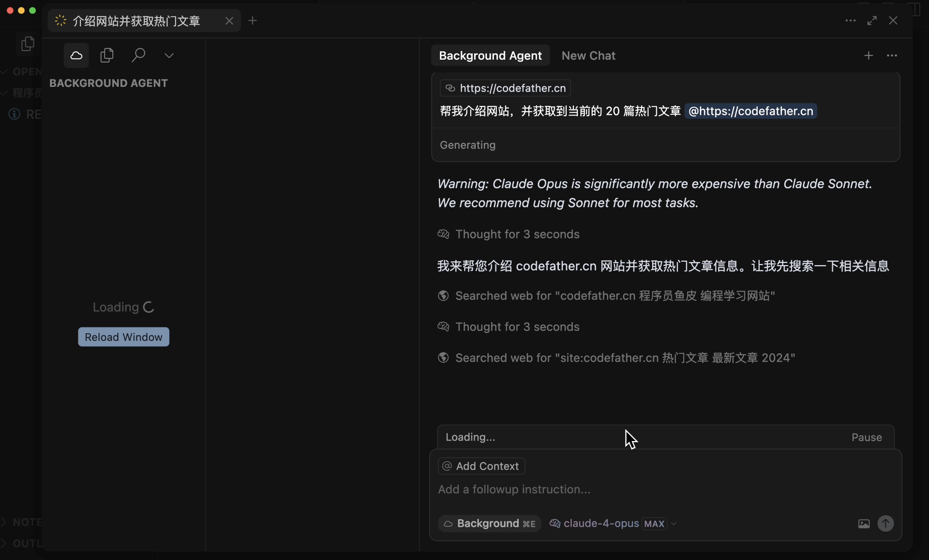Image resolution: width=929 pixels, height=560 pixels.
Task: Open the claude-4-opus model dropdown
Action: point(674,523)
